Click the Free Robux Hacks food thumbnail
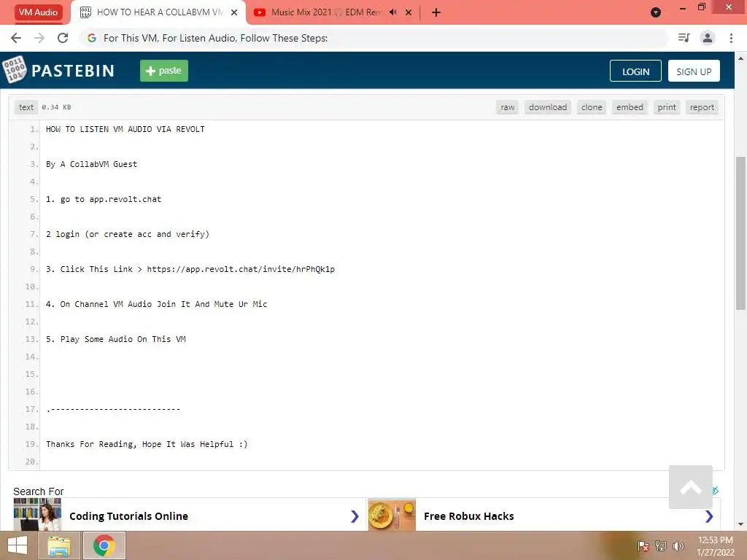 (392, 514)
